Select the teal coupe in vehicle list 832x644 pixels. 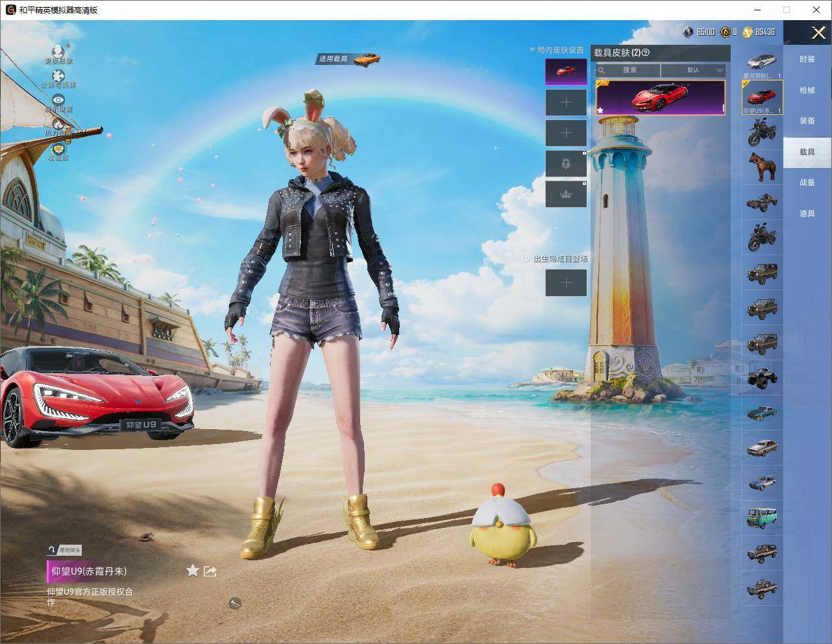762,413
